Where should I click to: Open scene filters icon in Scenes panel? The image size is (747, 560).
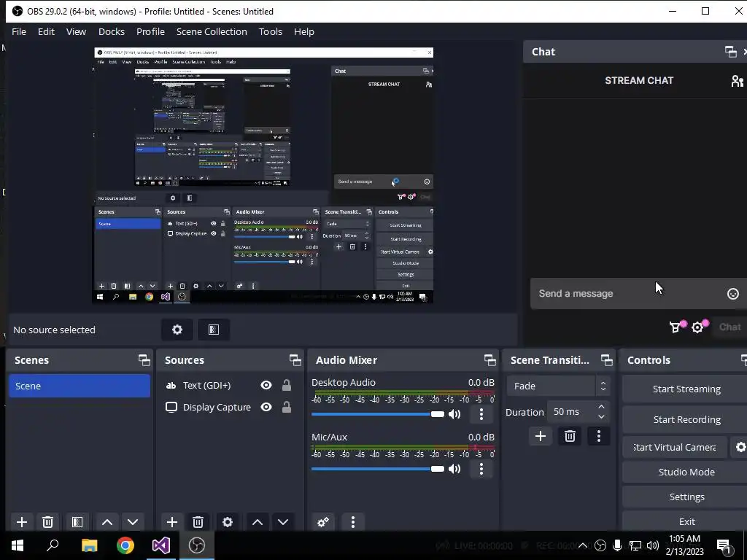pos(77,522)
